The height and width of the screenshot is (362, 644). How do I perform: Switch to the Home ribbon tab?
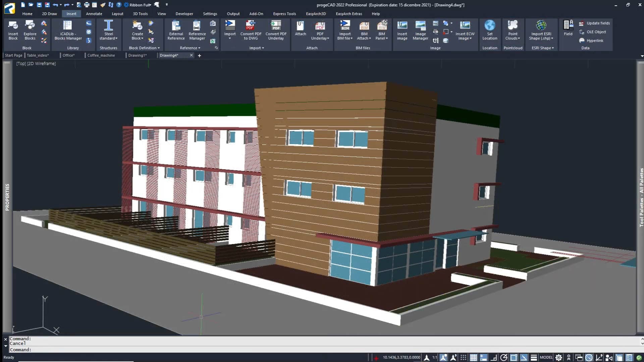(27, 14)
